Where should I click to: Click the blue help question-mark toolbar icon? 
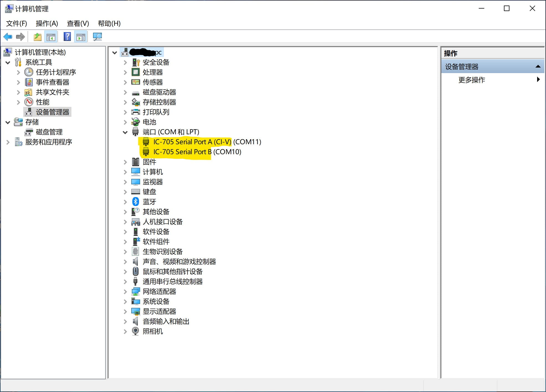(x=67, y=37)
